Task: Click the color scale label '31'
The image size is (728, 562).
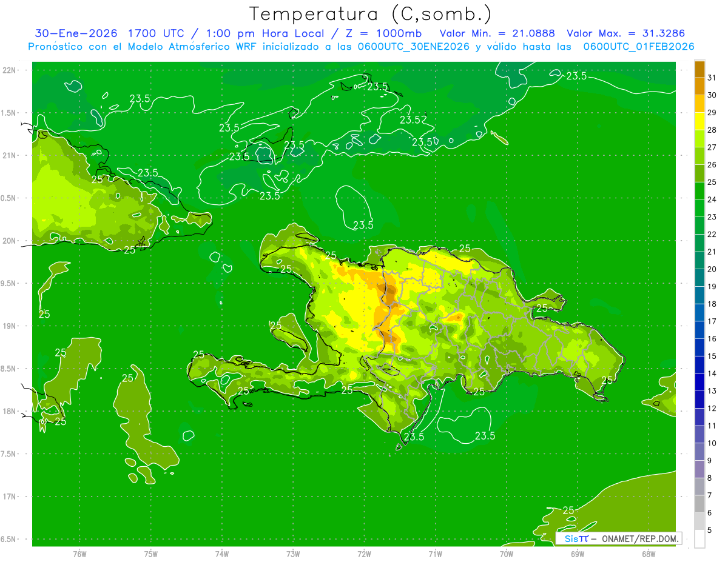Action: (712, 78)
